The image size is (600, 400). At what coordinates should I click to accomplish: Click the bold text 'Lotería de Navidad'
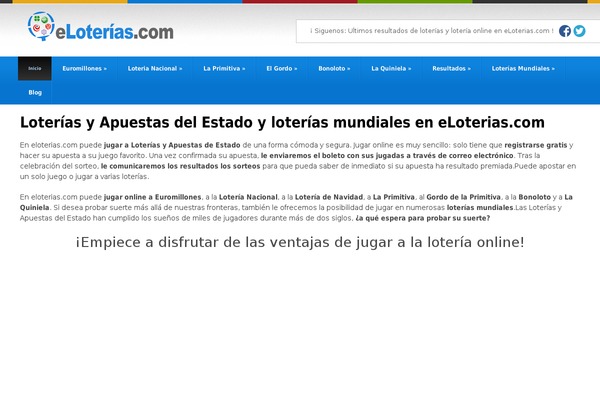tap(329, 197)
